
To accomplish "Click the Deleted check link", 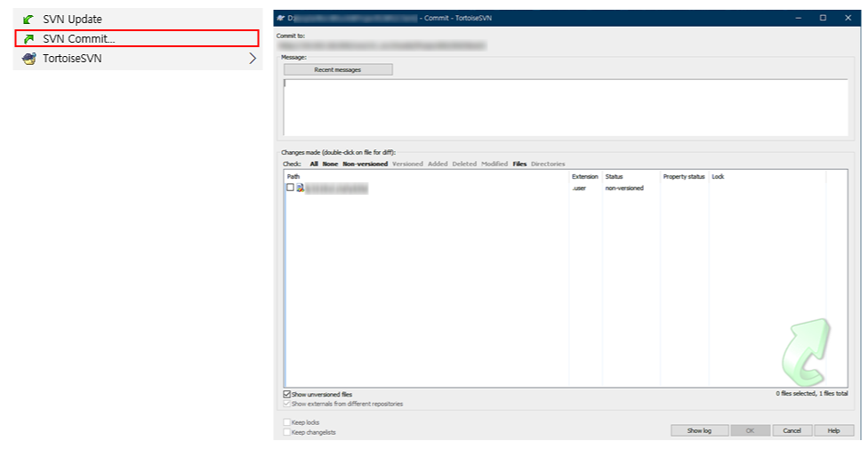I will [464, 164].
